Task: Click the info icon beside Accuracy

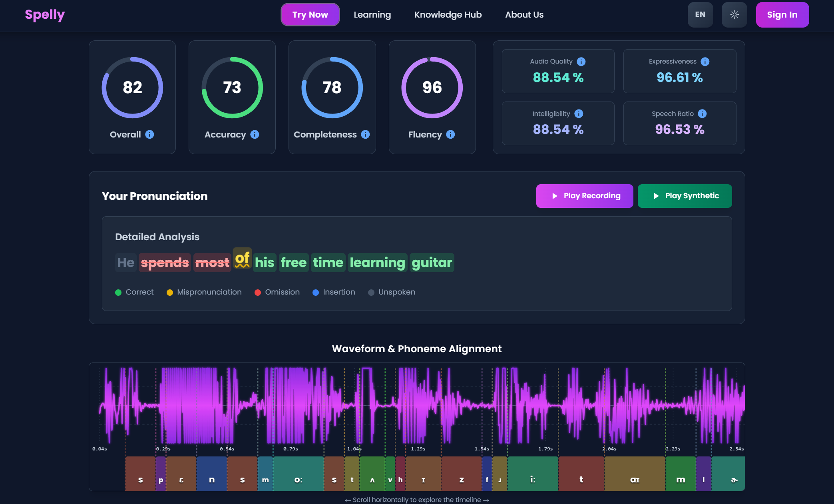Action: (255, 135)
